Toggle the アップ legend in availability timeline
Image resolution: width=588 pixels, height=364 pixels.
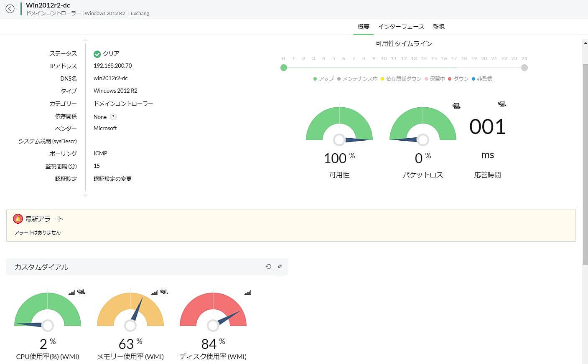tap(322, 78)
